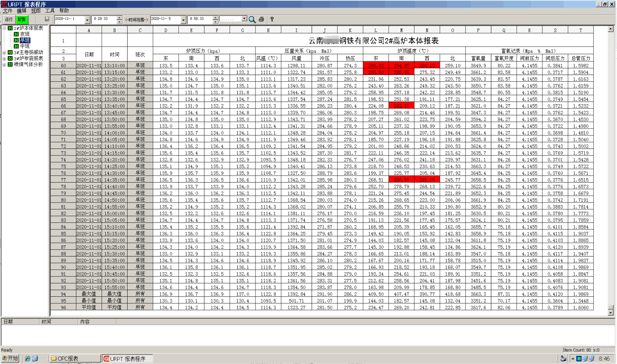Toggle the green 配置 mode button
Viewport: 617px width, 364px height.
(22, 19)
